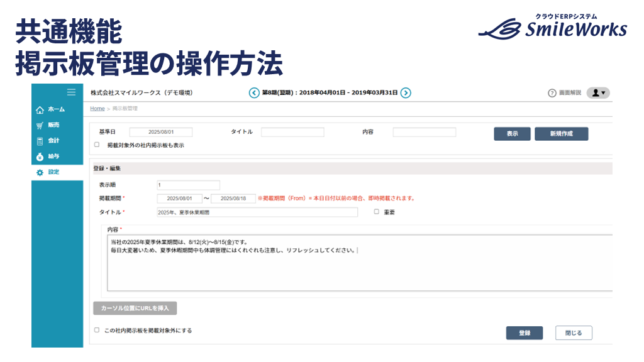The width and height of the screenshot is (644, 362).
Task: Click the 基準日 date field
Action: pos(161,132)
